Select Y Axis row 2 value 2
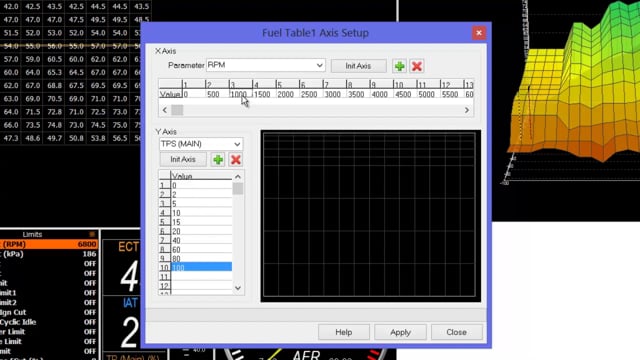Screen dimensions: 640x360 tap(201, 195)
